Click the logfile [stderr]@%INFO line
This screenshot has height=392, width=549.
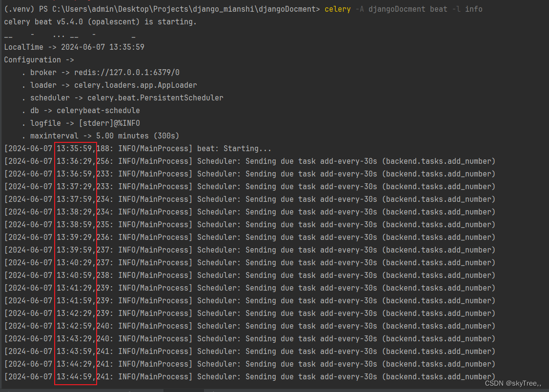click(81, 123)
